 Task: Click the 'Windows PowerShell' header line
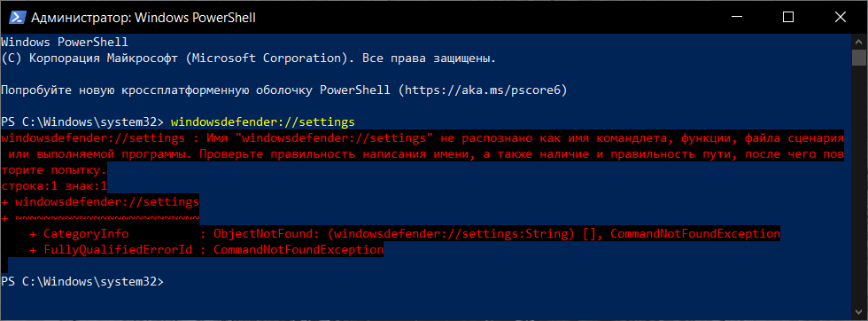click(65, 42)
